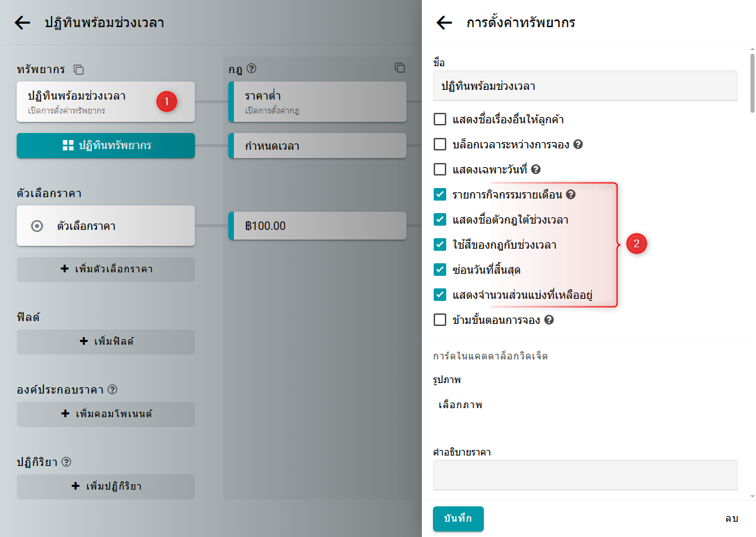The height and width of the screenshot is (537, 756).
Task: Select the ตัวเลือกราคา radio button
Action: coord(38,226)
